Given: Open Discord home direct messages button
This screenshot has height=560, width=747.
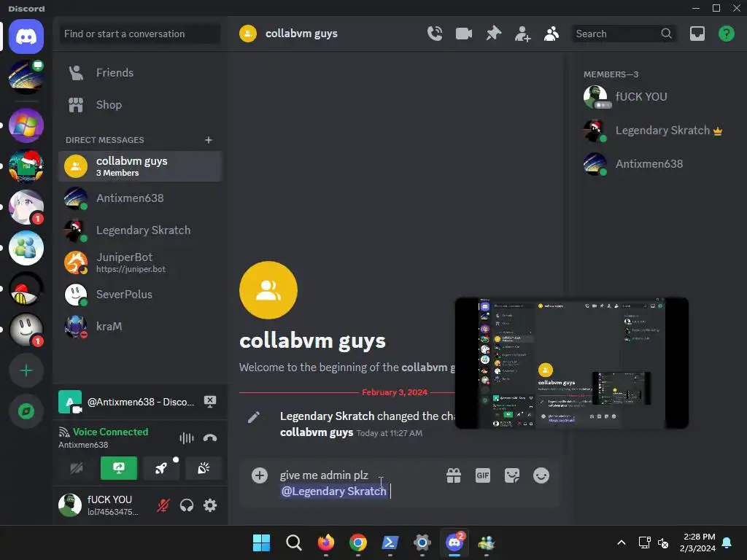Looking at the screenshot, I should pos(26,36).
